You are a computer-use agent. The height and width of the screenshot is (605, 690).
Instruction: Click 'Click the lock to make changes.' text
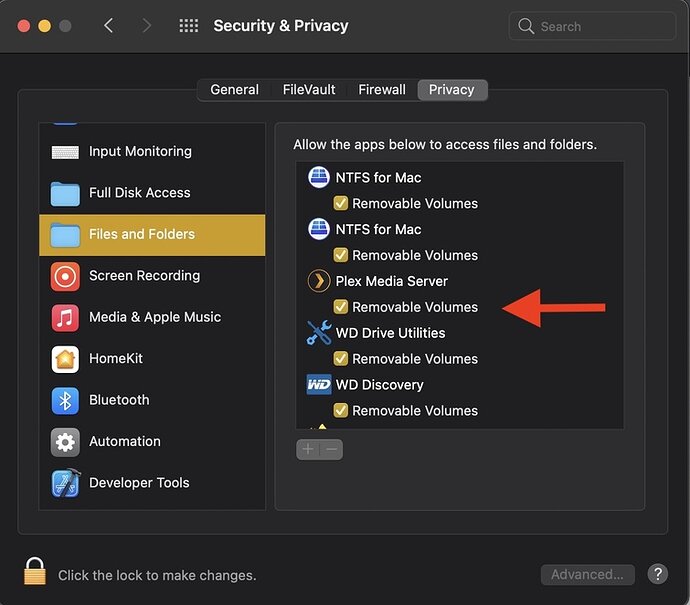point(157,576)
